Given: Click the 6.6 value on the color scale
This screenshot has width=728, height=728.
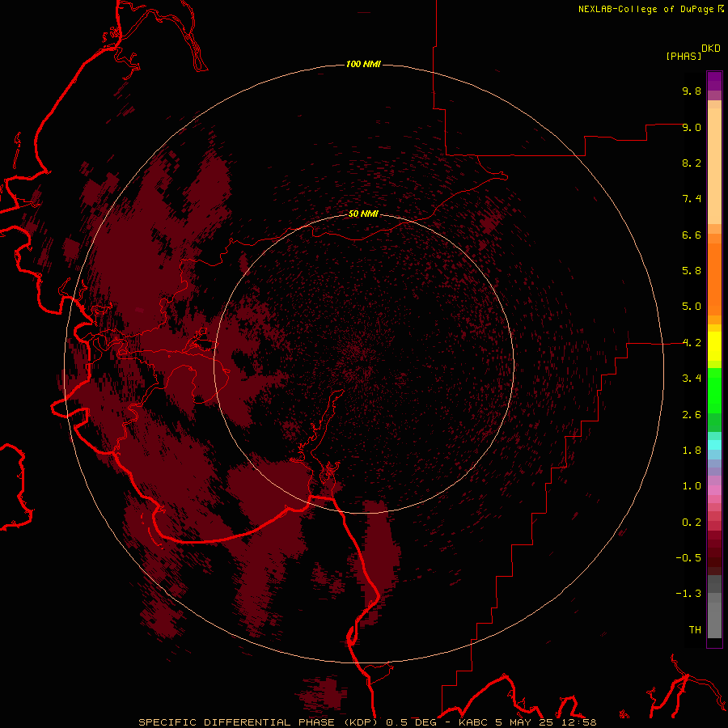Looking at the screenshot, I should 692,235.
